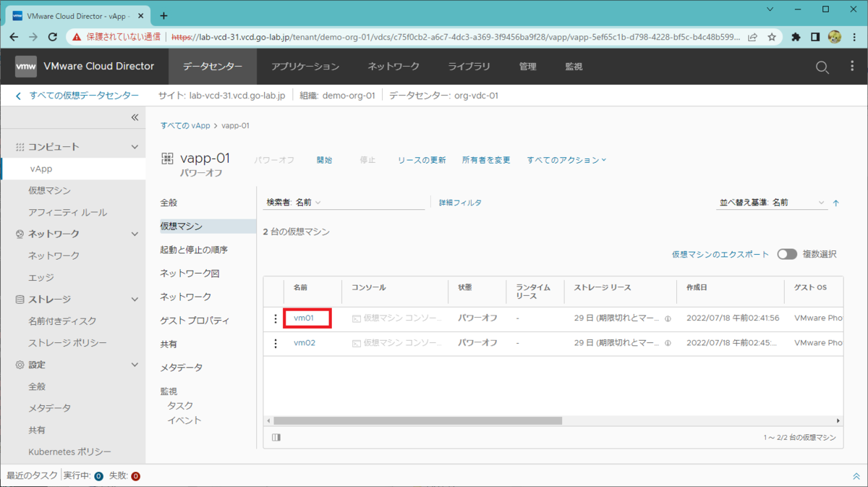Click the share page icon in address bar
Screen dimensions: 868x487
[753, 36]
